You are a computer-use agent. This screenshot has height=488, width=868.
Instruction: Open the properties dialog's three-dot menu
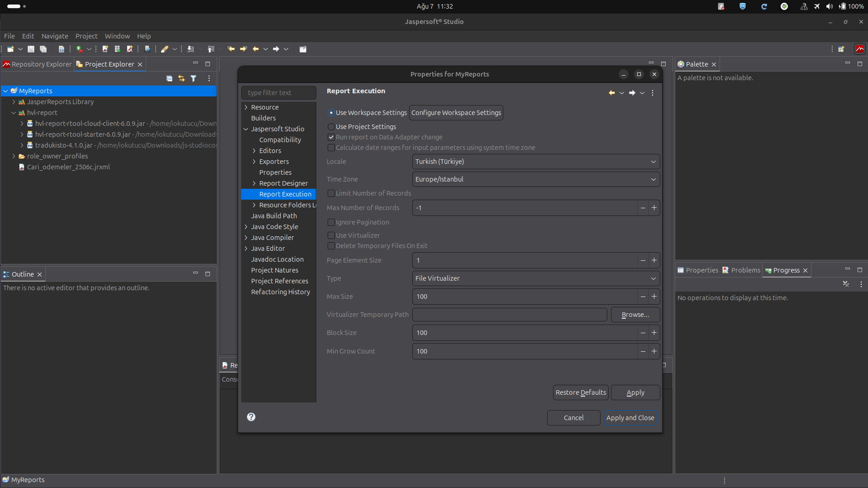653,93
